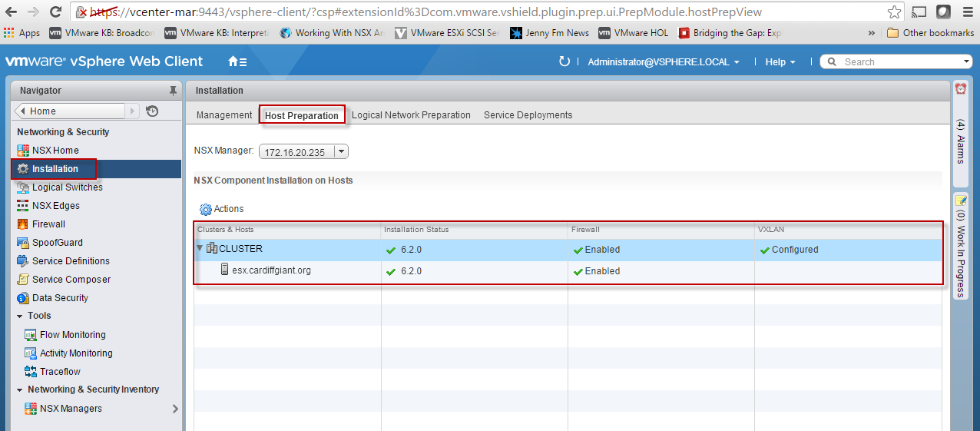Open Data Security
Image resolution: width=980 pixels, height=431 pixels.
(x=60, y=298)
